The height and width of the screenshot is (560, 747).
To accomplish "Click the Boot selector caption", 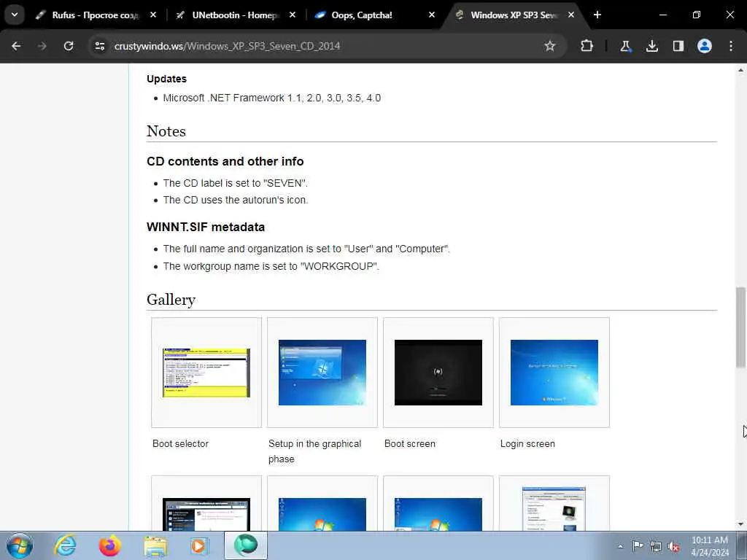I will tap(181, 444).
